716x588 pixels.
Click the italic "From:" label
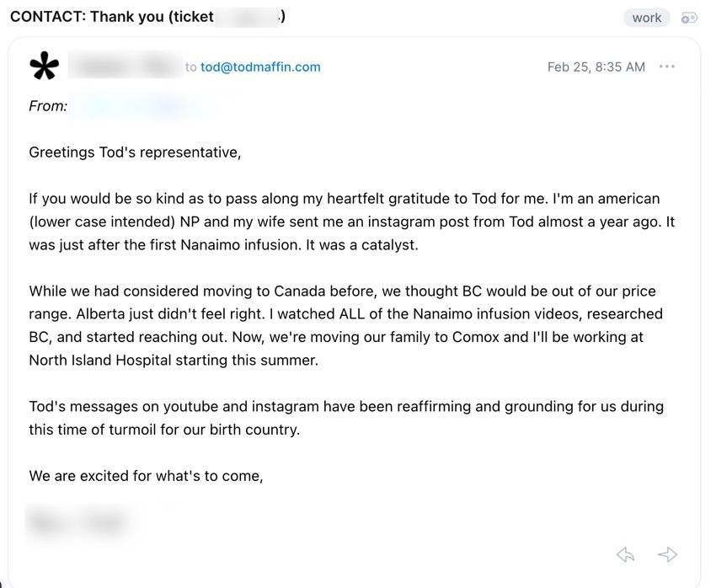48,106
